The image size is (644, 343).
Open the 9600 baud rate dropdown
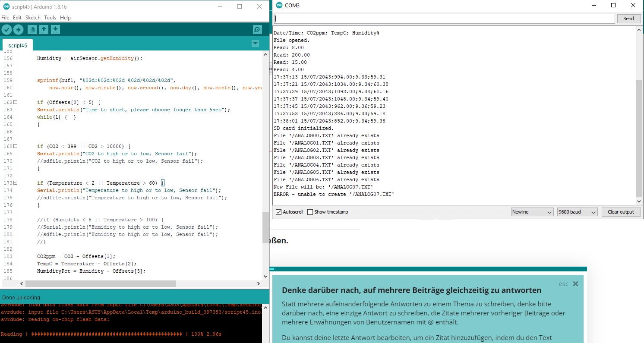(x=577, y=212)
